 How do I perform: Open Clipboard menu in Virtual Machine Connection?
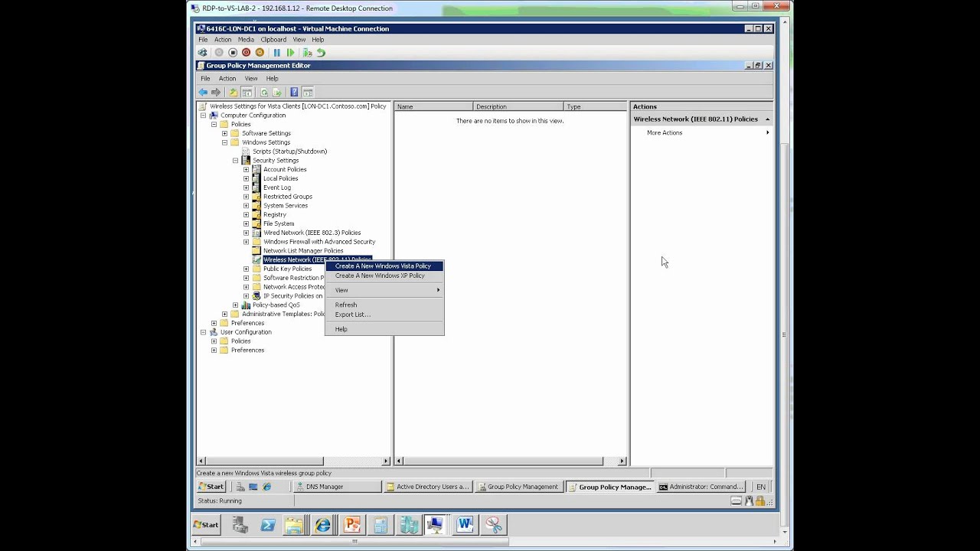tap(273, 40)
